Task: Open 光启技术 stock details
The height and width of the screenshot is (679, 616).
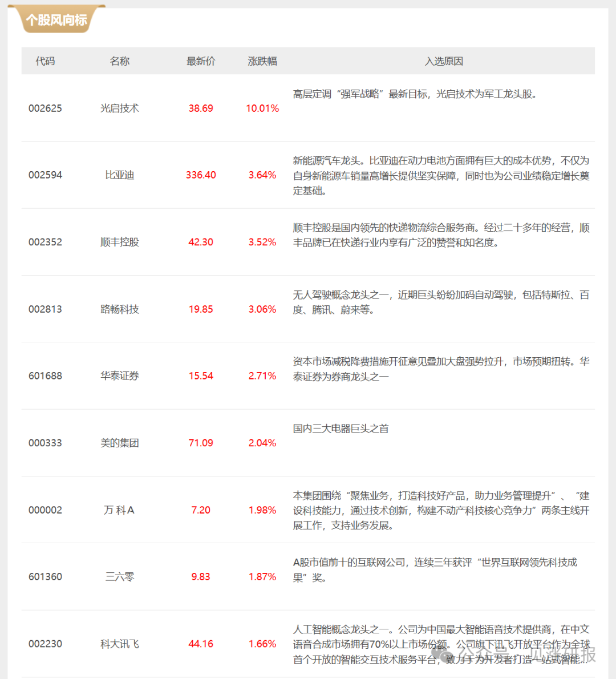Action: [x=119, y=108]
